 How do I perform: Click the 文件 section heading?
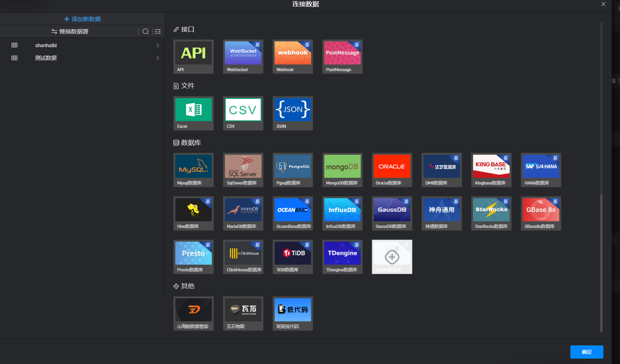[184, 86]
